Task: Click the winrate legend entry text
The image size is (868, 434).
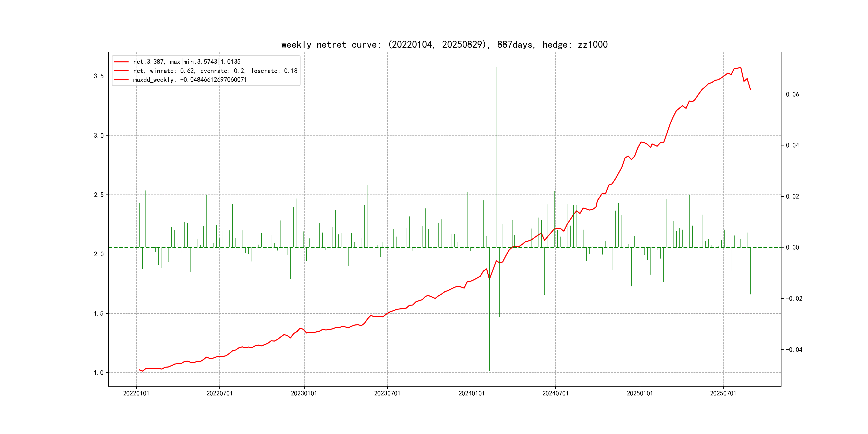Action: tap(215, 71)
